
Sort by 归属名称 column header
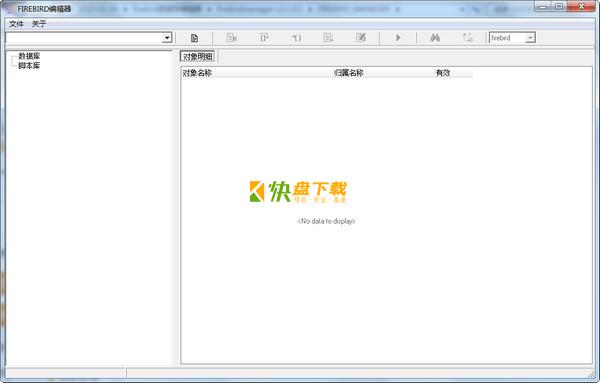[x=383, y=73]
